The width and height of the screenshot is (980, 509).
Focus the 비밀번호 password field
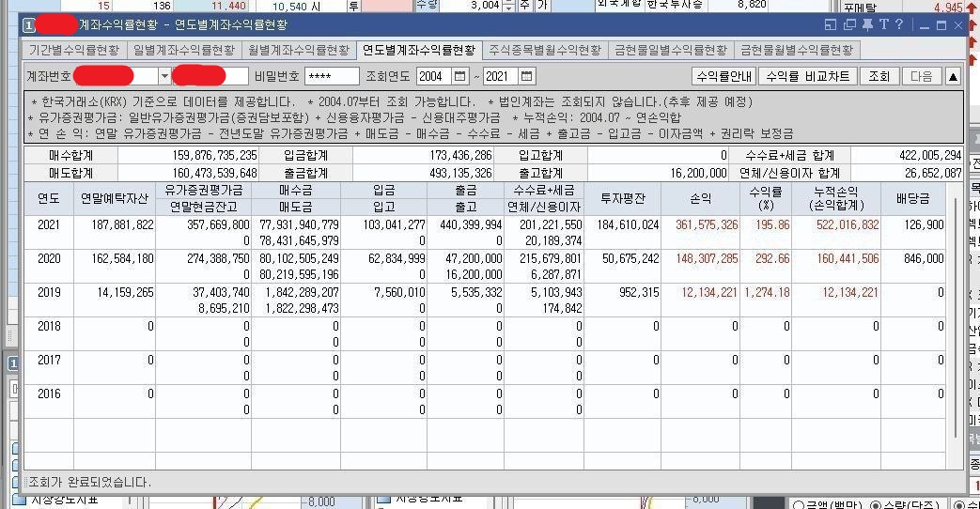[x=332, y=76]
